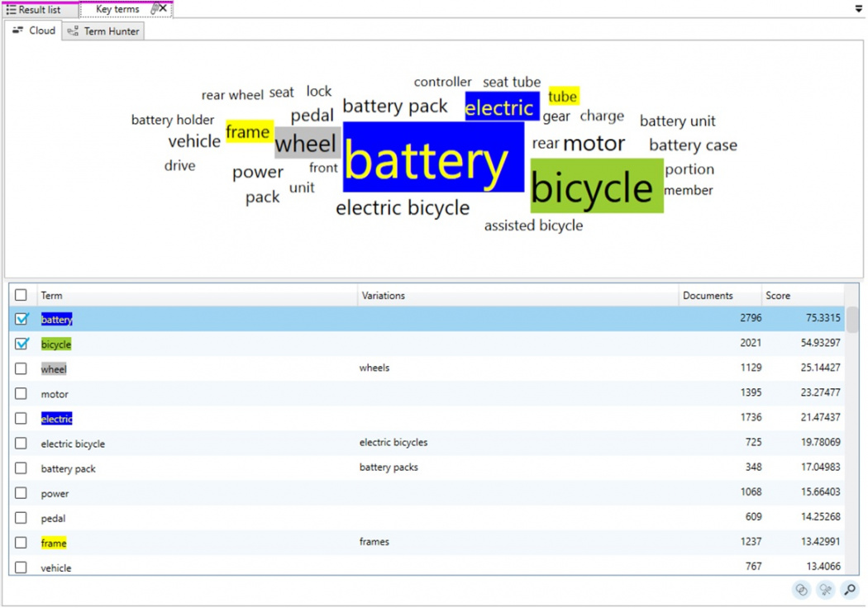
Task: Click the large blue 'battery' word in cloud
Action: click(433, 158)
